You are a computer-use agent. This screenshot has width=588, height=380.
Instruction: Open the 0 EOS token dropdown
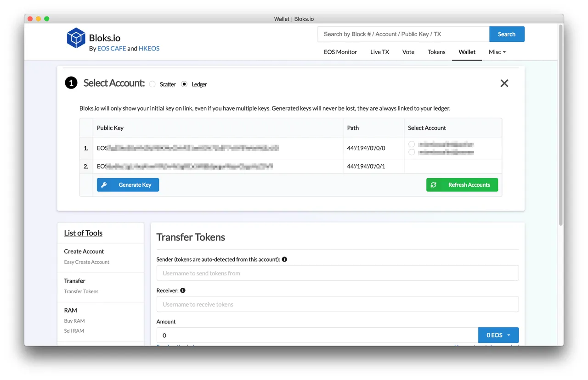tap(498, 335)
